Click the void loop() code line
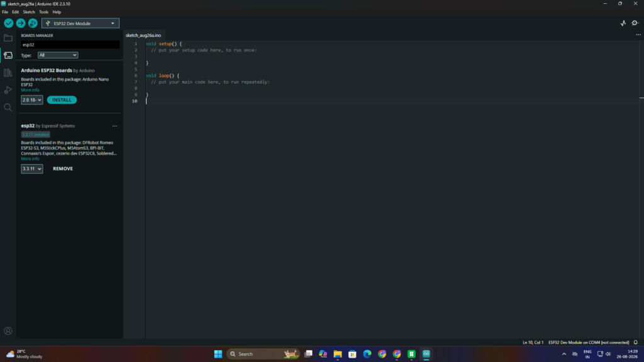This screenshot has width=644, height=362. tap(163, 75)
